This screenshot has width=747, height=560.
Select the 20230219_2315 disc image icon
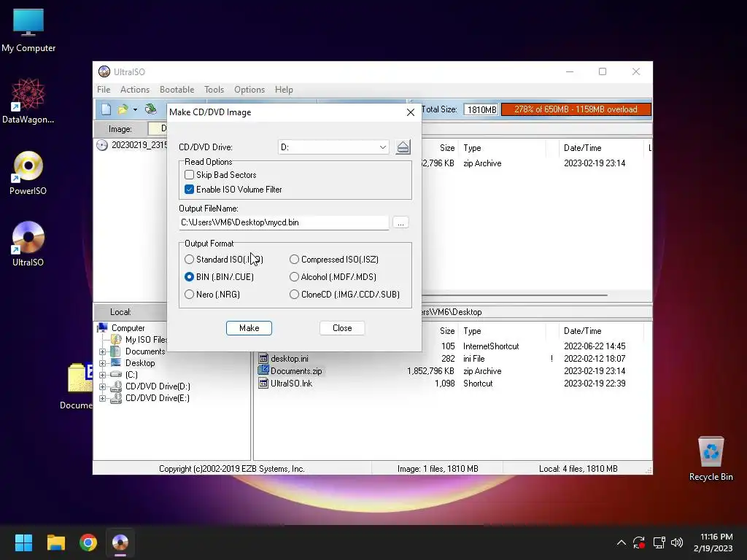coord(102,145)
